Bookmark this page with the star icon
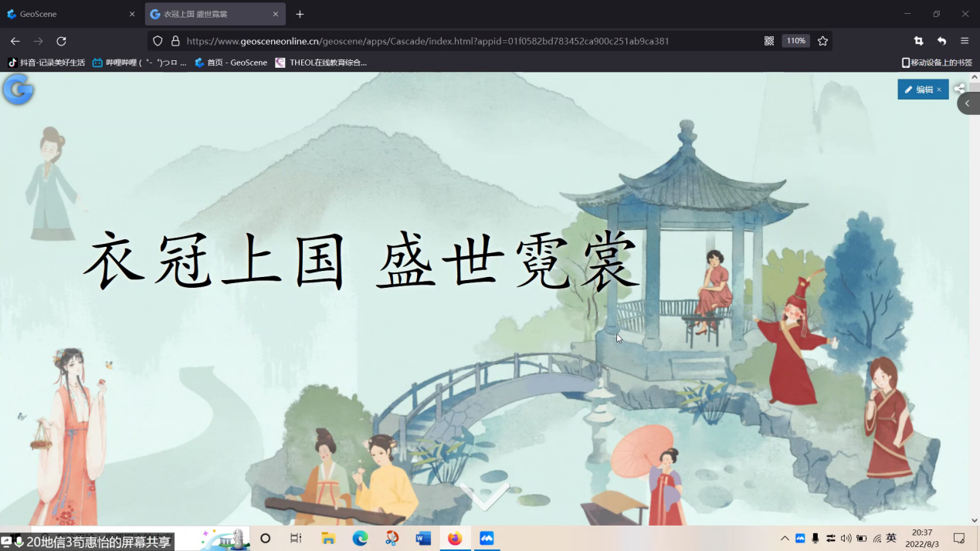Viewport: 980px width, 551px height. pyautogui.click(x=822, y=41)
